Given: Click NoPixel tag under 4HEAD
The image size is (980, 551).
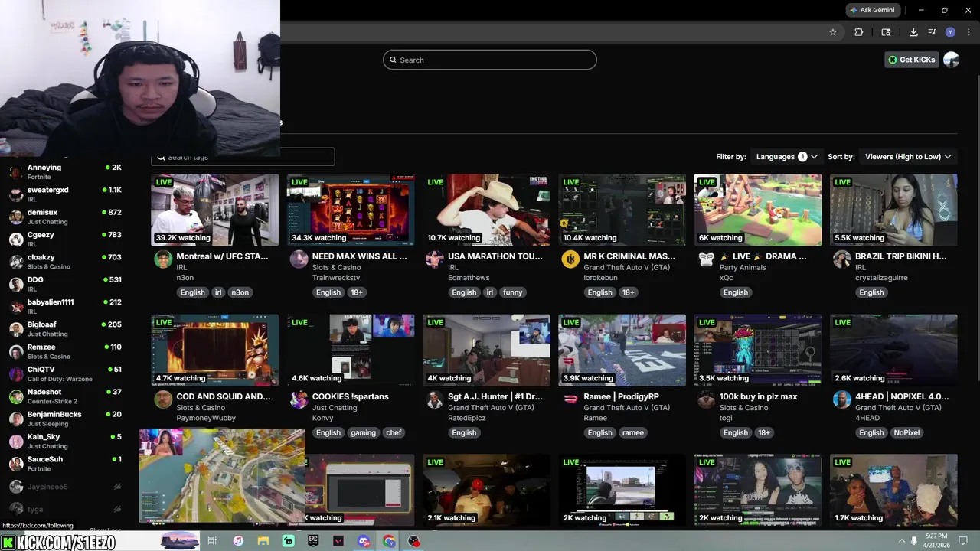Looking at the screenshot, I should pyautogui.click(x=906, y=432).
